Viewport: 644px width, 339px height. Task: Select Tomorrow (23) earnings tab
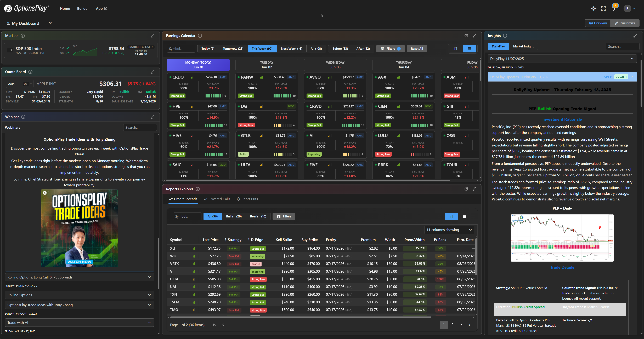[233, 48]
